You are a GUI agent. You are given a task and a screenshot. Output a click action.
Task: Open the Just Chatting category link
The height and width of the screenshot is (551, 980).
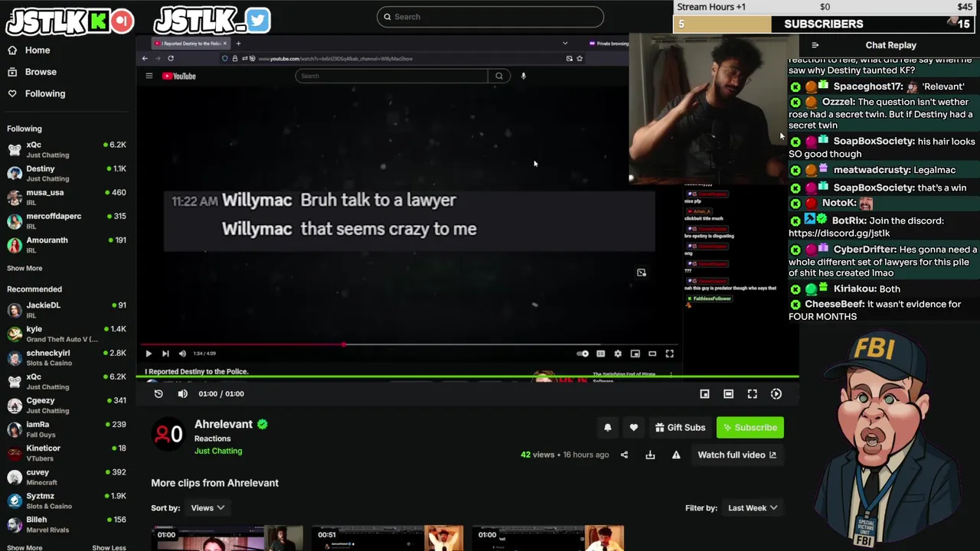point(218,451)
